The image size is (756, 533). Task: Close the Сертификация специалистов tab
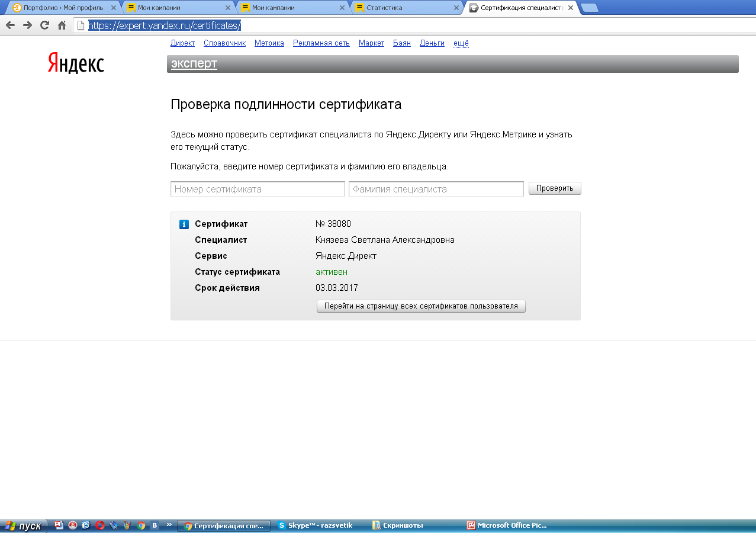point(570,8)
